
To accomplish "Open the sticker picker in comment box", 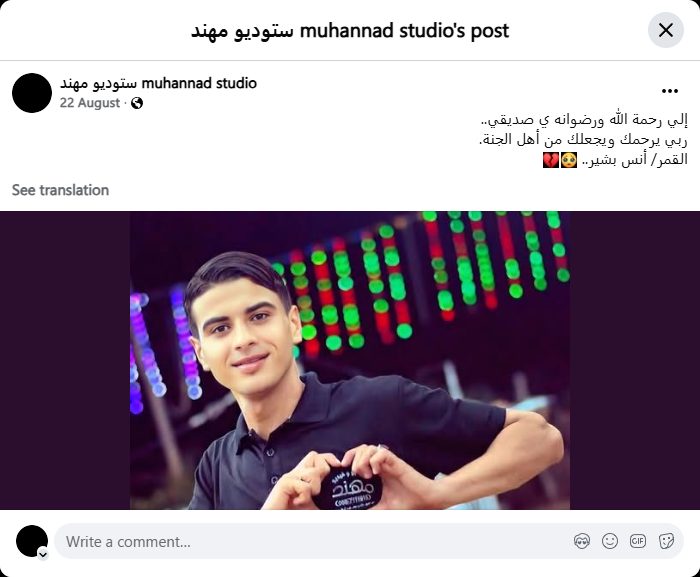I will 666,541.
